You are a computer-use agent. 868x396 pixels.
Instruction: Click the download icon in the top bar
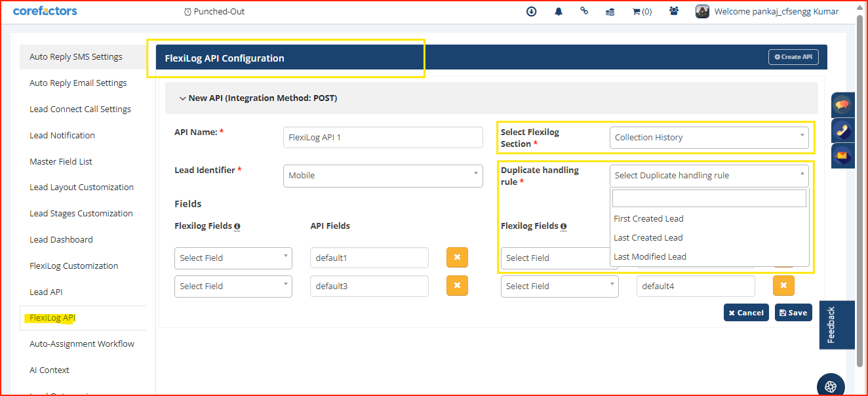[x=532, y=11]
